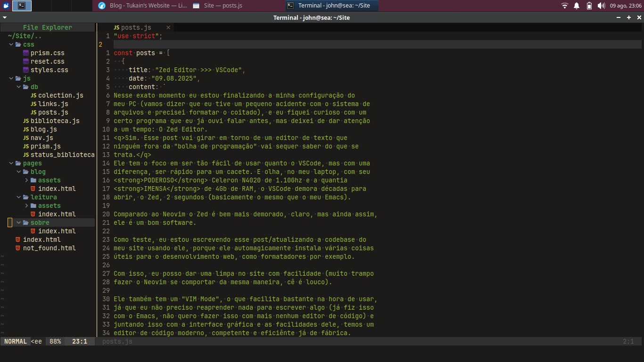Collapse the sobre folder chevron
Viewport: 644px width, 362px height.
tap(19, 222)
